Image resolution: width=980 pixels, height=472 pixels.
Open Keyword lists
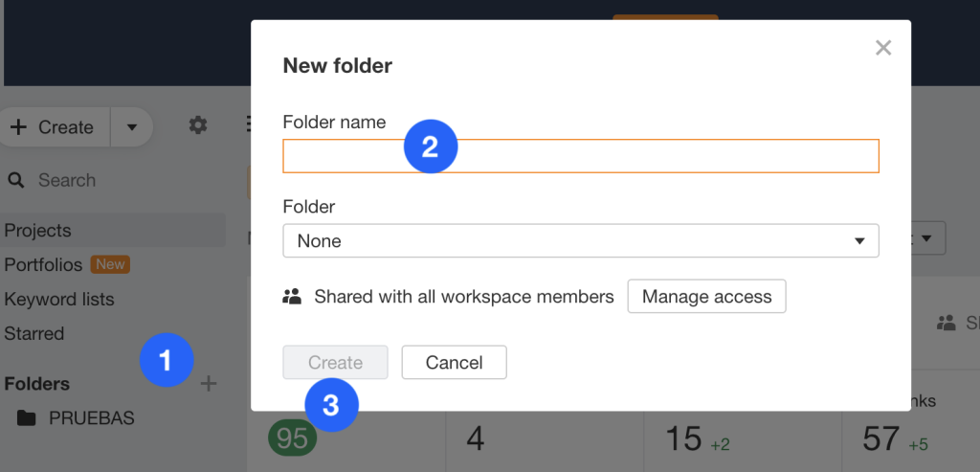[x=59, y=299]
